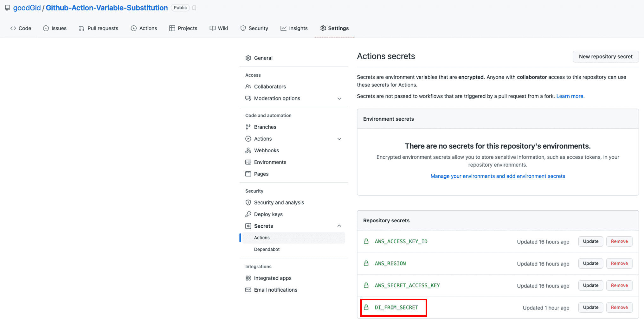The image size is (644, 324).
Task: Collapse the Secrets section chevron
Action: pos(339,226)
